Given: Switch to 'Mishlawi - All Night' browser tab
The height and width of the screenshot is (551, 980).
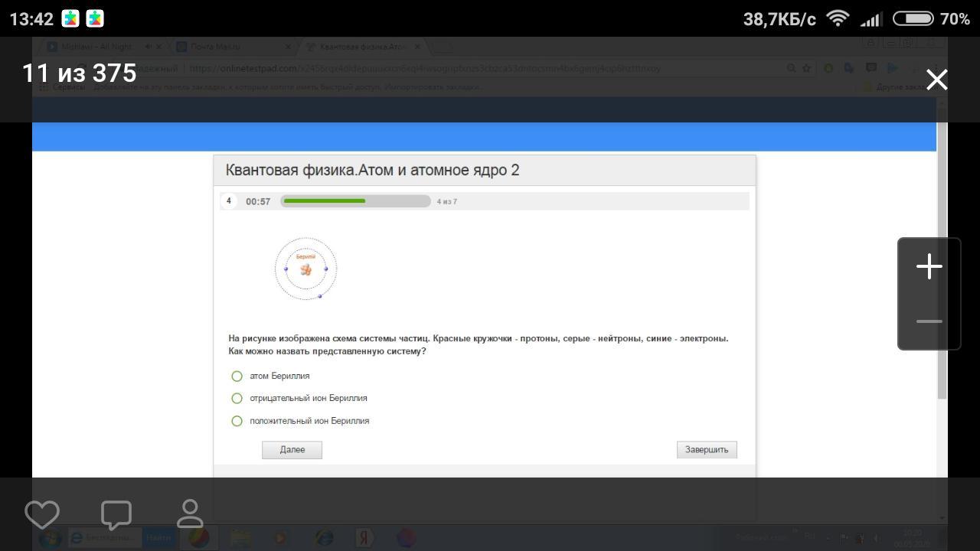Looking at the screenshot, I should [103, 47].
